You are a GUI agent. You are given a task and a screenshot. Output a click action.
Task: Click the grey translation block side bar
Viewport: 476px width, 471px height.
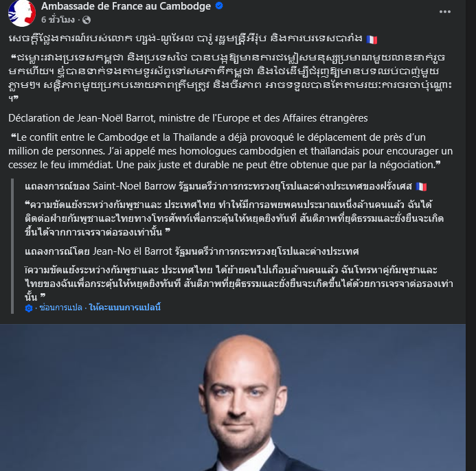tap(12, 246)
